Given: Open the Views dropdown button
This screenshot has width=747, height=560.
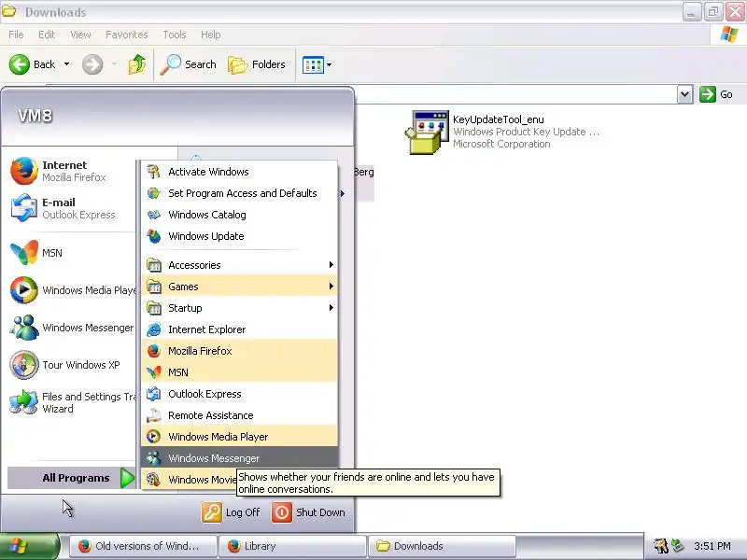Looking at the screenshot, I should coord(317,64).
